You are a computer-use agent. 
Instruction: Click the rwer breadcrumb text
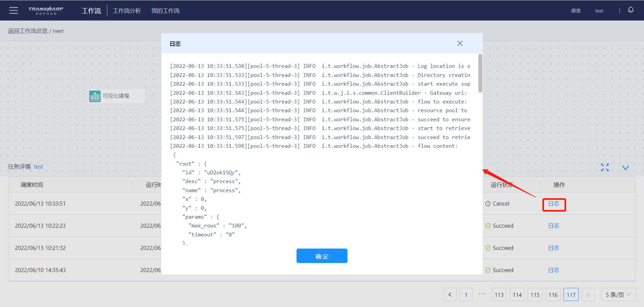tap(58, 31)
